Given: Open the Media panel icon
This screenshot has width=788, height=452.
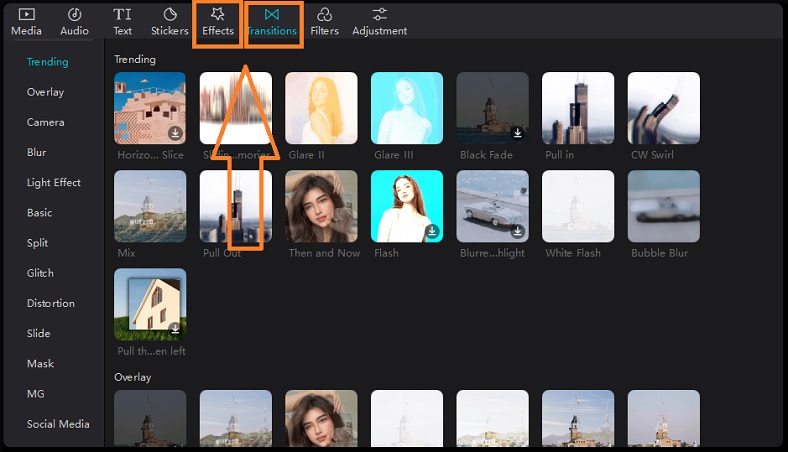Looking at the screenshot, I should pos(26,15).
